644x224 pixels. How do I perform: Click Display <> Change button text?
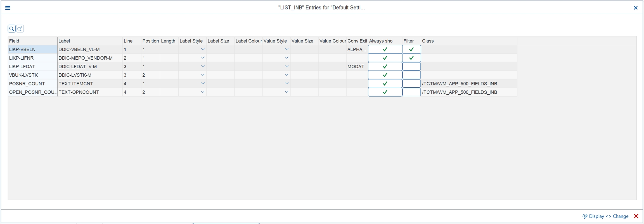coord(609,216)
